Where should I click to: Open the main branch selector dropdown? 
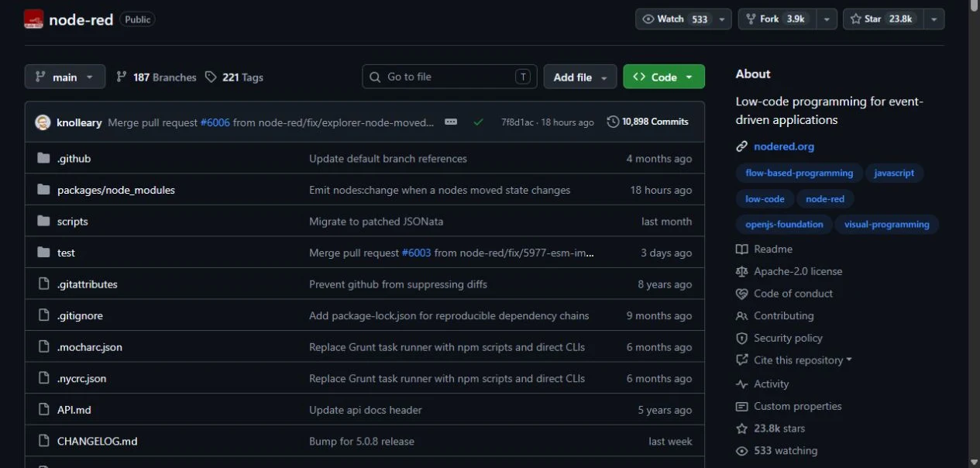click(x=64, y=77)
